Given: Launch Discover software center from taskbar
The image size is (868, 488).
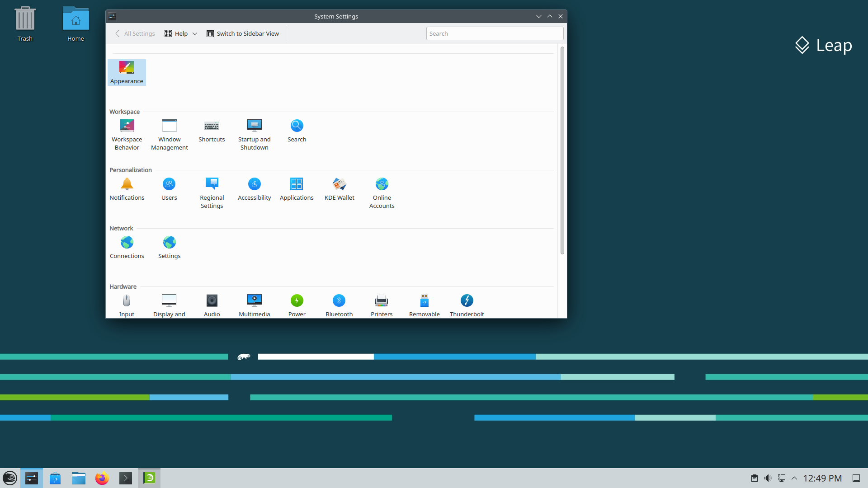Looking at the screenshot, I should [55, 478].
